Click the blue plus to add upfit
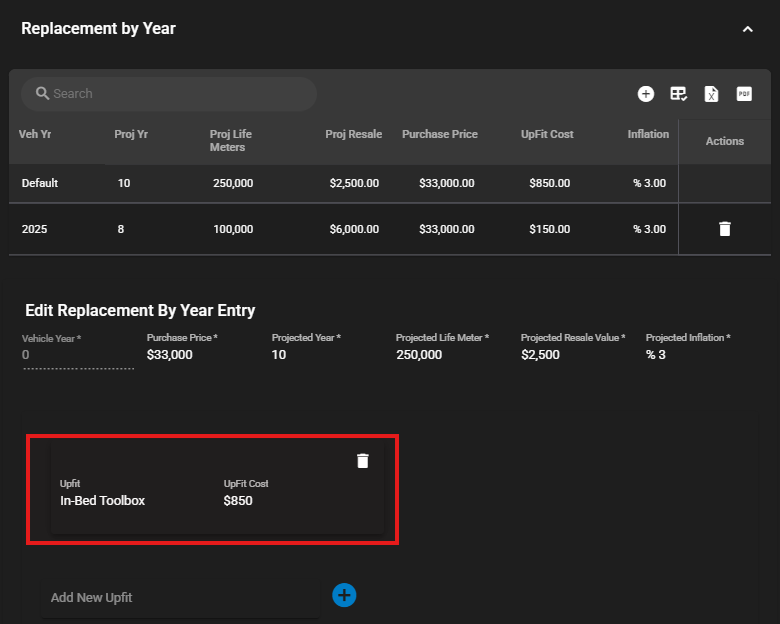780x624 pixels. point(344,596)
